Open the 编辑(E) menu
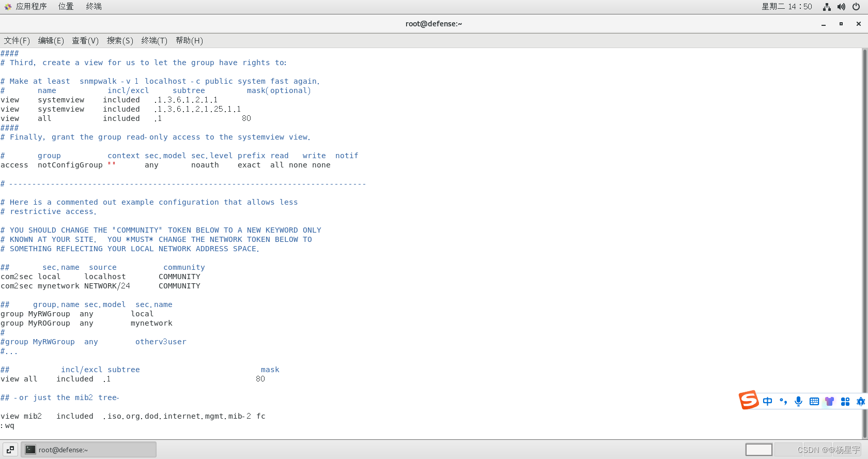This screenshot has width=868, height=459. (x=51, y=41)
